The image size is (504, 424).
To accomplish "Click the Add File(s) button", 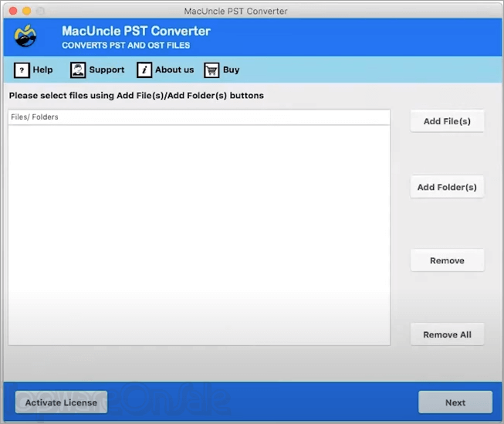I will pyautogui.click(x=447, y=121).
